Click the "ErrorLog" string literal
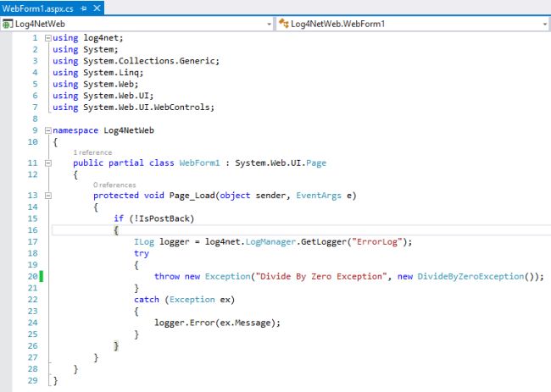551x392 pixels. click(377, 242)
